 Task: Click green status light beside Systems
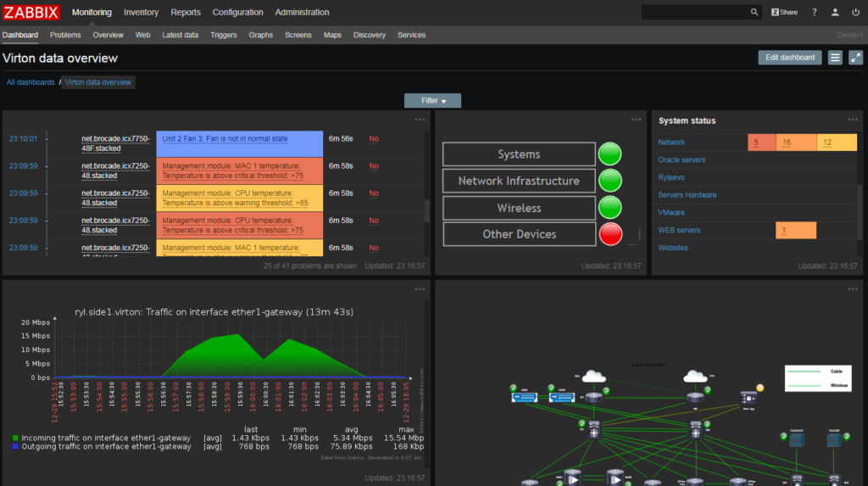point(609,154)
